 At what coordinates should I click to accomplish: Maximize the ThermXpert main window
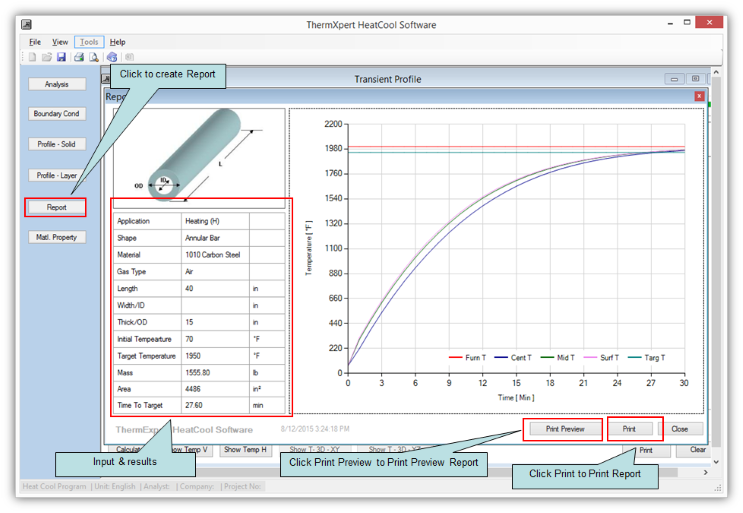687,23
